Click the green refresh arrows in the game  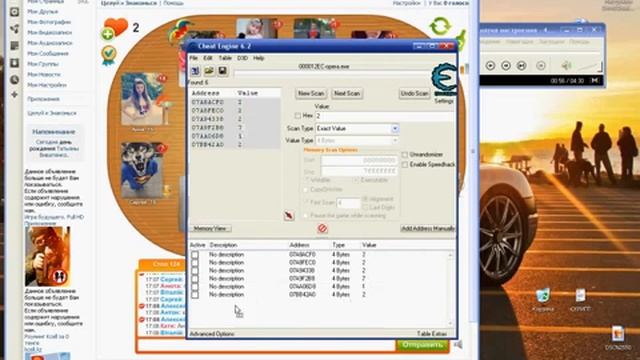(x=440, y=26)
